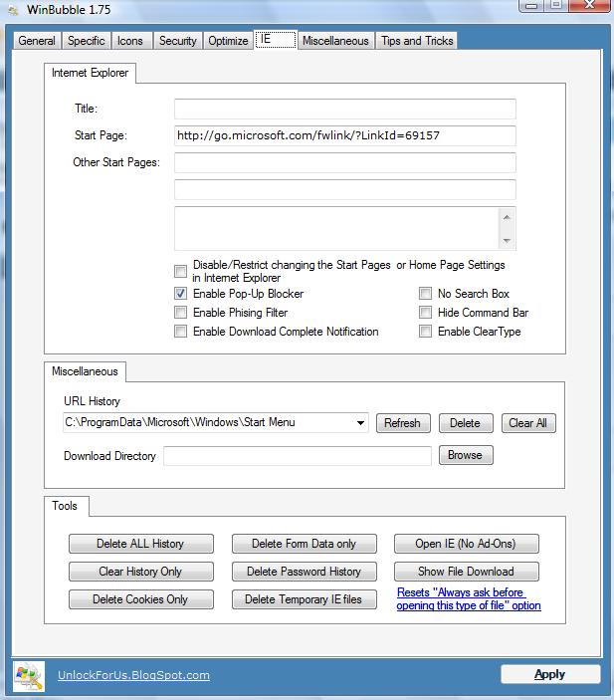Open UnlockForUs.BlogSpot.com link
The image size is (614, 700).
[x=133, y=675]
